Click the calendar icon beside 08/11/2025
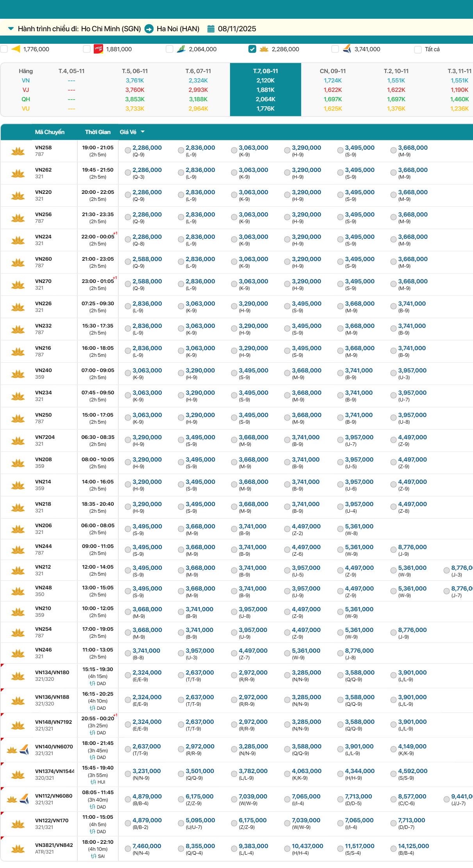473x868 pixels. pos(211,29)
